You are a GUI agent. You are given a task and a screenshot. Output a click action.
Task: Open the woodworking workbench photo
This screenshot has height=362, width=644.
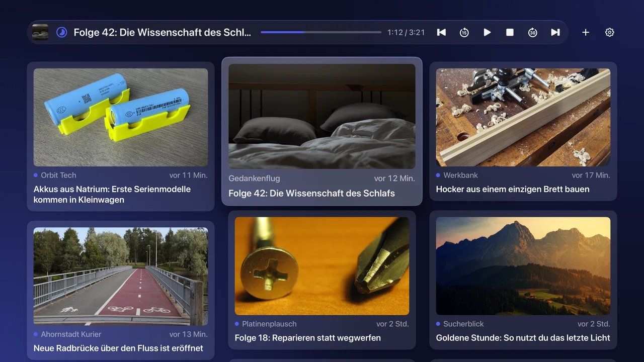point(523,117)
